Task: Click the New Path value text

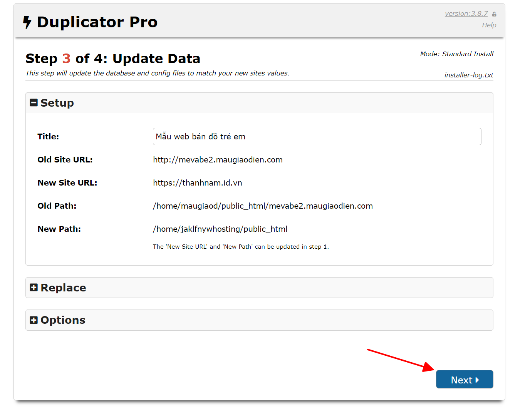Action: point(220,229)
